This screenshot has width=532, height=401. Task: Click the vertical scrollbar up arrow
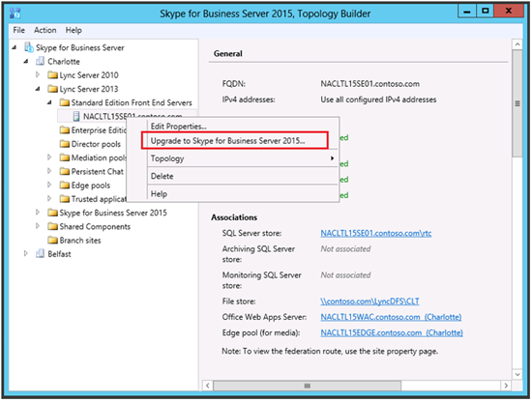pos(517,44)
